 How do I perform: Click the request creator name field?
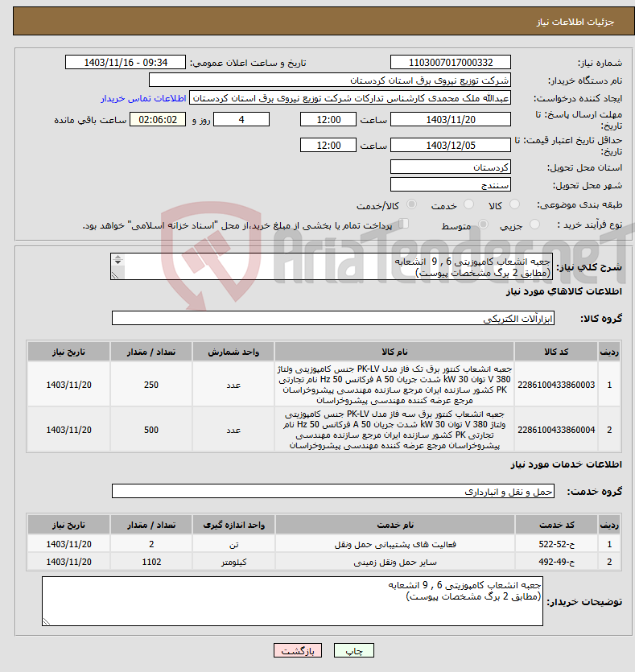pyautogui.click(x=350, y=98)
